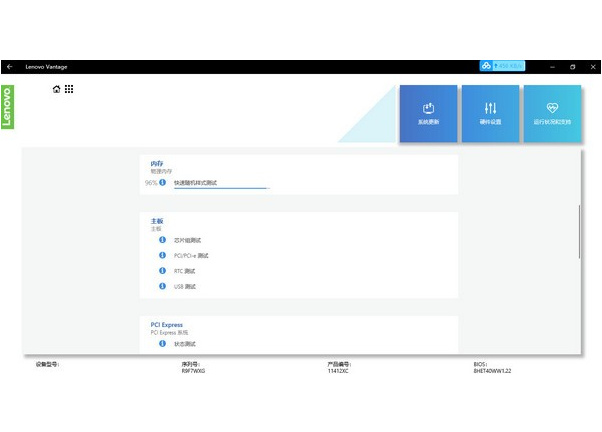Viewport: 602px width, 432px height.
Task: Click the 状态测试 label under PCI Express
Action: pos(185,344)
